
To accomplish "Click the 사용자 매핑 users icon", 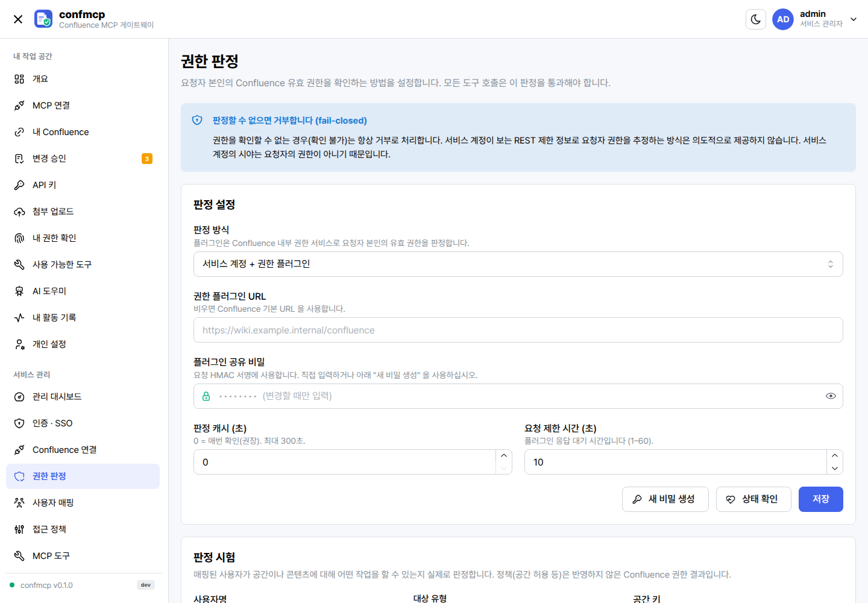I will point(19,503).
